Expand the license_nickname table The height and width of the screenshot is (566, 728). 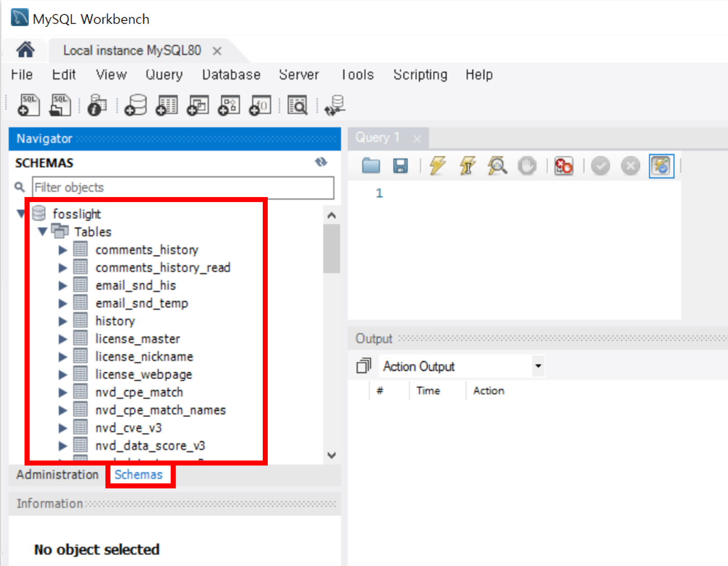[62, 357]
